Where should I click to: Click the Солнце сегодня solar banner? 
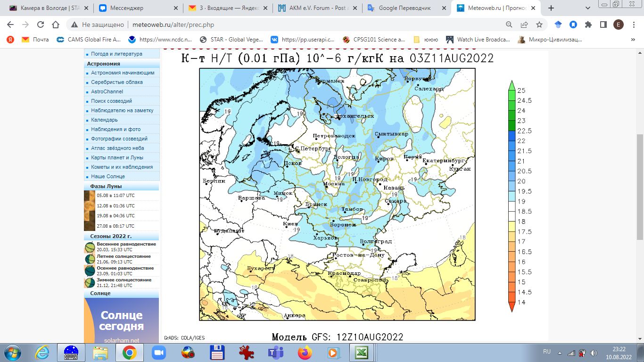pyautogui.click(x=121, y=321)
